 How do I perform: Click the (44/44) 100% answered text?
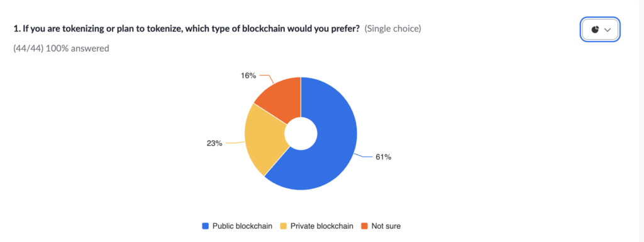[x=61, y=49]
